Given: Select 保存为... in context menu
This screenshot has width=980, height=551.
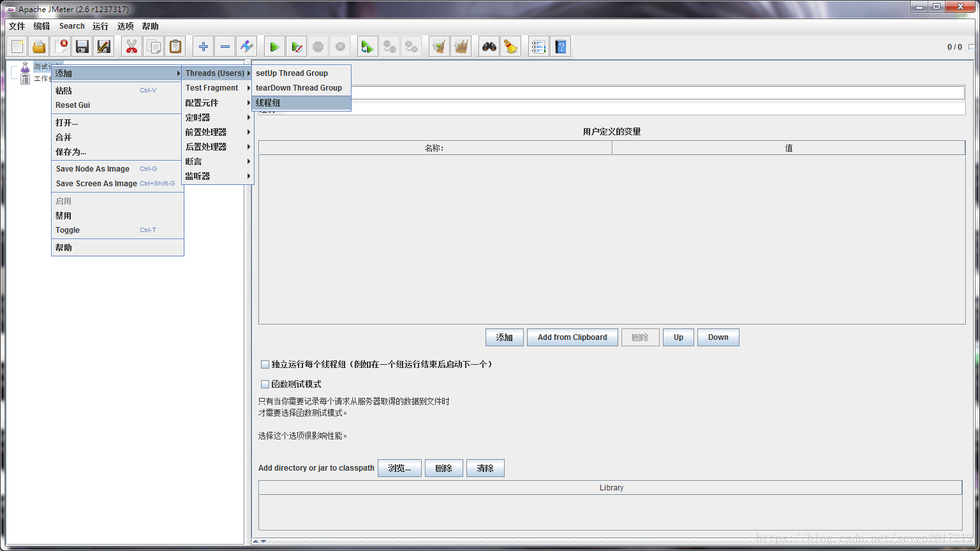Looking at the screenshot, I should tap(117, 152).
